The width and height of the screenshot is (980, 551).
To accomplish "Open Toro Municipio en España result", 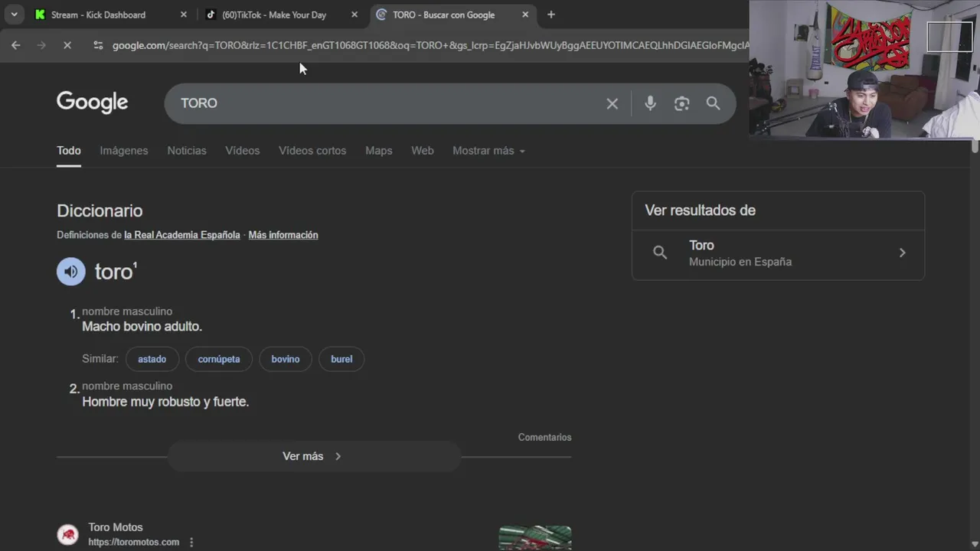I will (x=778, y=253).
